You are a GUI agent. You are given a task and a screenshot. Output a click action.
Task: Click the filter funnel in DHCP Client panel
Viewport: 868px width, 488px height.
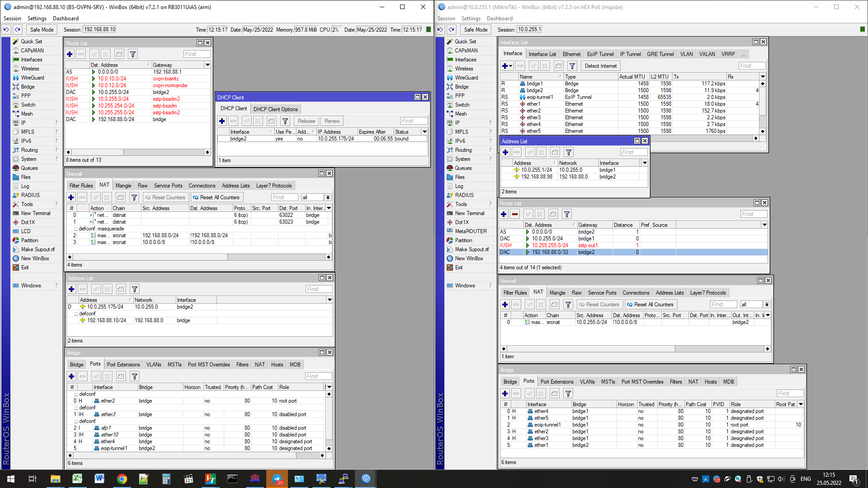point(285,121)
